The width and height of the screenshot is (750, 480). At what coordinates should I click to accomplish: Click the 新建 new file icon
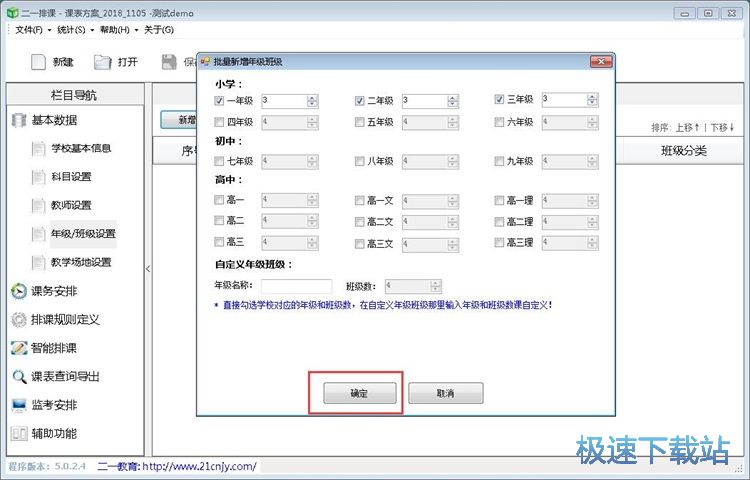[x=38, y=62]
